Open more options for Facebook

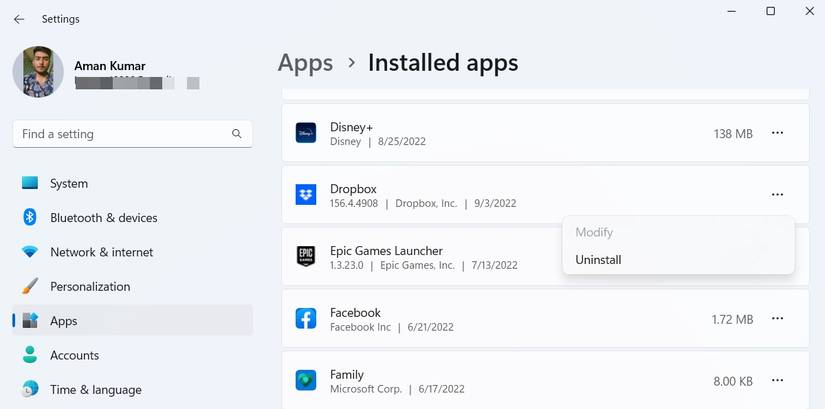777,318
